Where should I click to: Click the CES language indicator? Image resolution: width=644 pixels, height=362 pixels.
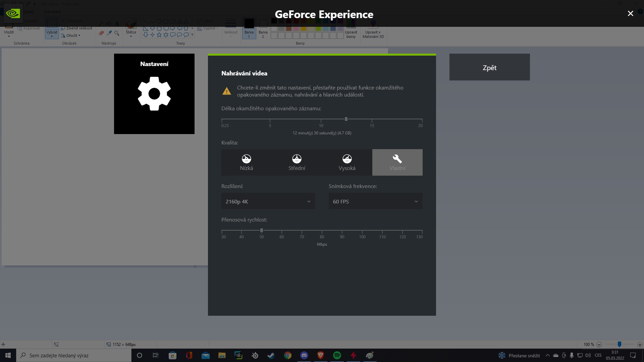(598, 355)
